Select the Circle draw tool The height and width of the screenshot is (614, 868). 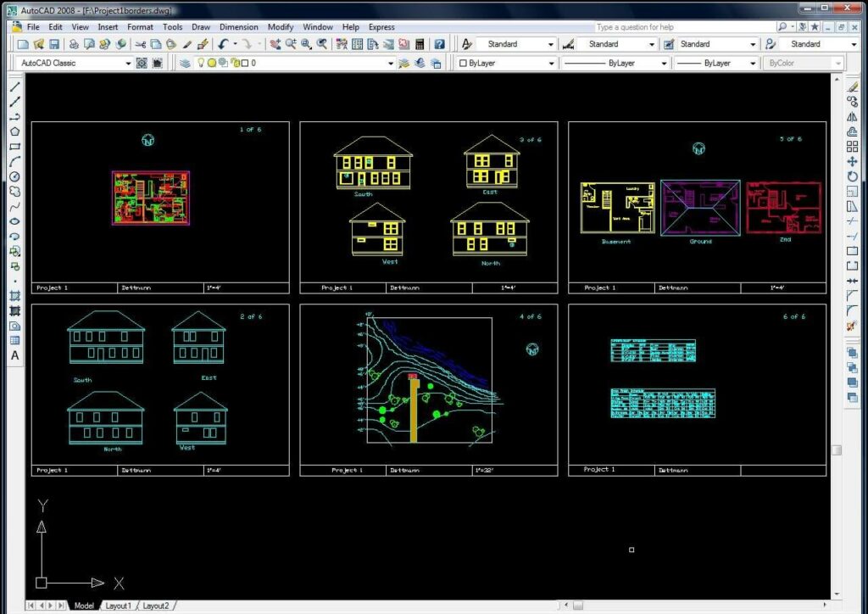(15, 176)
